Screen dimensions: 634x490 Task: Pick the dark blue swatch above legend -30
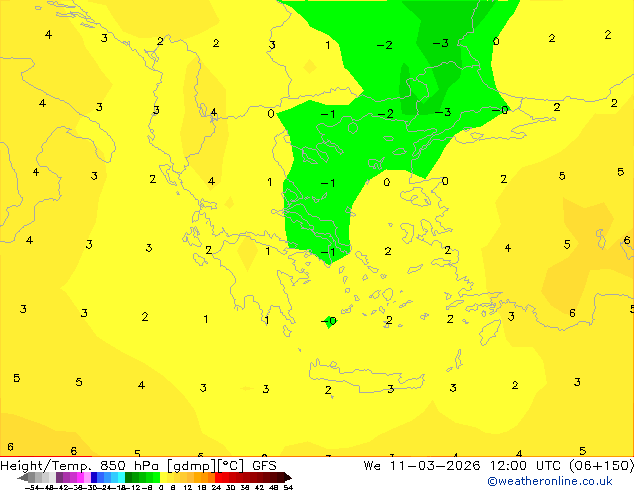[94, 478]
